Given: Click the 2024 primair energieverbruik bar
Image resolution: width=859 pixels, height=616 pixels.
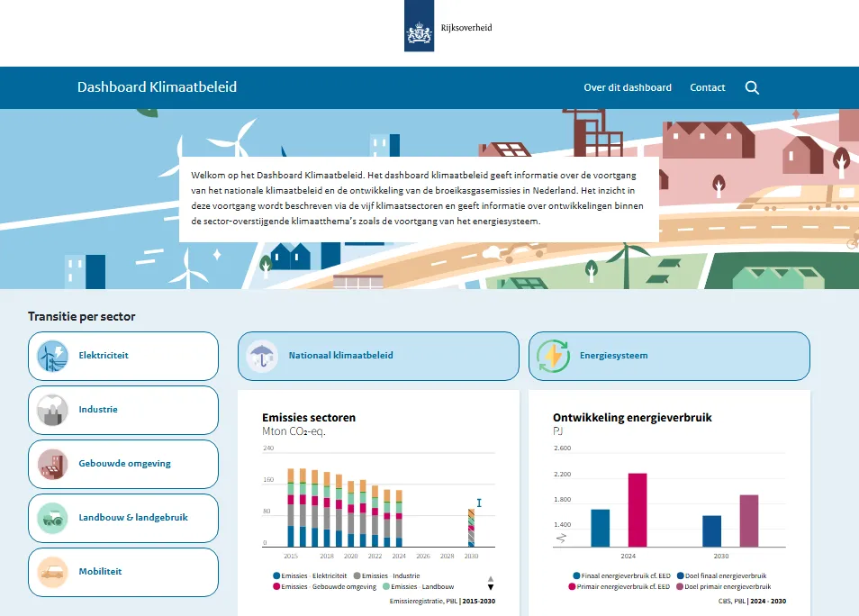Looking at the screenshot, I should pyautogui.click(x=637, y=511).
